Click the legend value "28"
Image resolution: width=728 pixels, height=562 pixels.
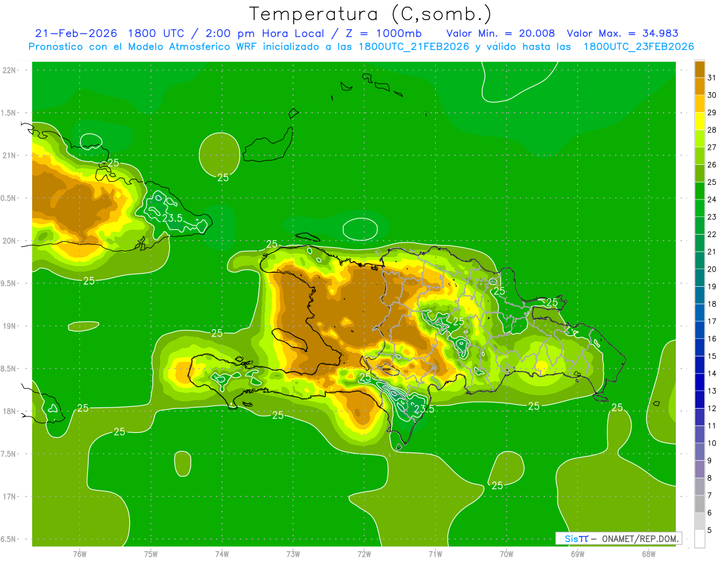pyautogui.click(x=712, y=130)
